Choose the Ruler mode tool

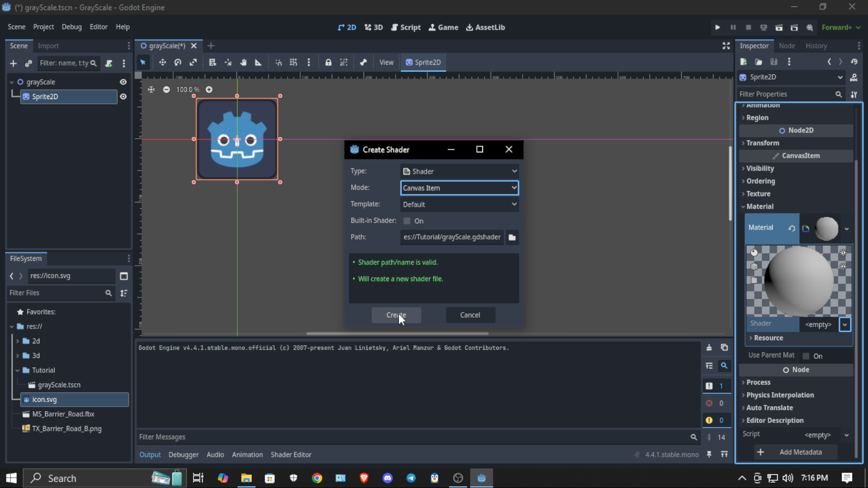[x=258, y=62]
